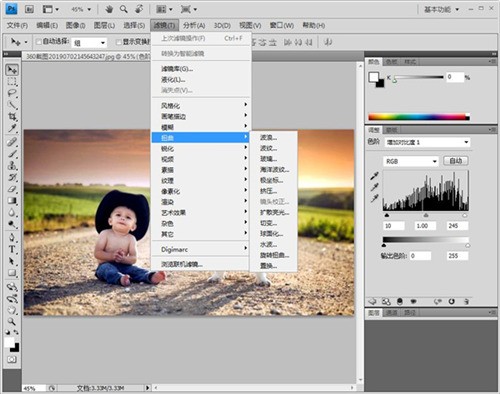Click the reset adjustment icon in Adjustments panel
Image resolution: width=500 pixels, height=394 pixels.
pyautogui.click(x=451, y=301)
